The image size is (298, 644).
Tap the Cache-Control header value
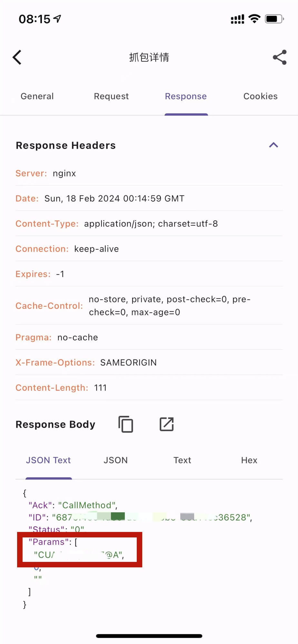click(170, 306)
